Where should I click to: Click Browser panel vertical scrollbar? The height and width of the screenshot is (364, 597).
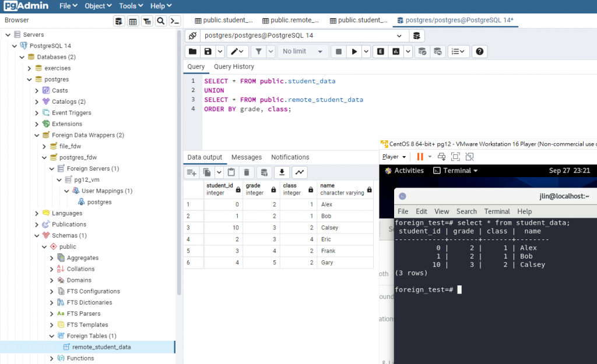pos(178,164)
